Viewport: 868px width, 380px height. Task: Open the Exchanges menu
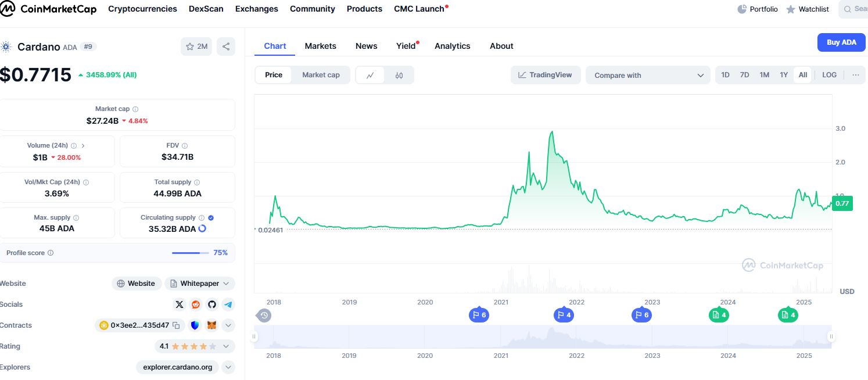pyautogui.click(x=256, y=9)
